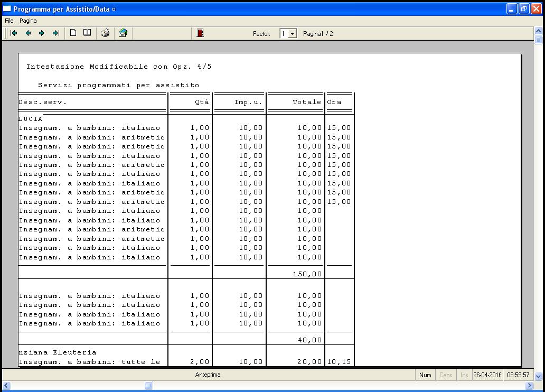Click the 'LUCIA' group name
The height and width of the screenshot is (392, 545).
point(31,119)
